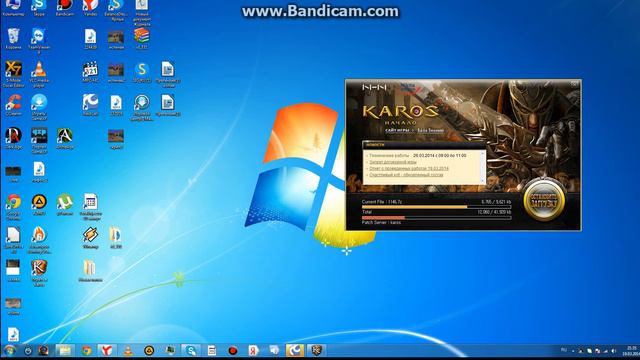
Task: Open the Windows Start menu
Action: 9,351
